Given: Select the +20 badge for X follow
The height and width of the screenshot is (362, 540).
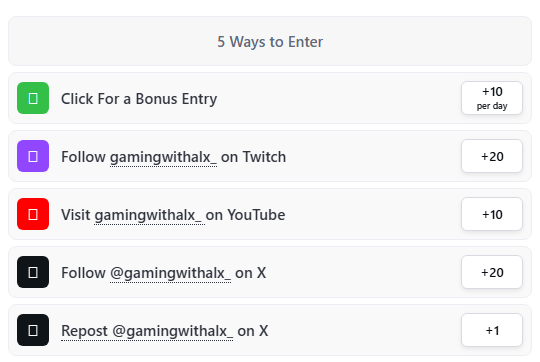Looking at the screenshot, I should [x=492, y=272].
